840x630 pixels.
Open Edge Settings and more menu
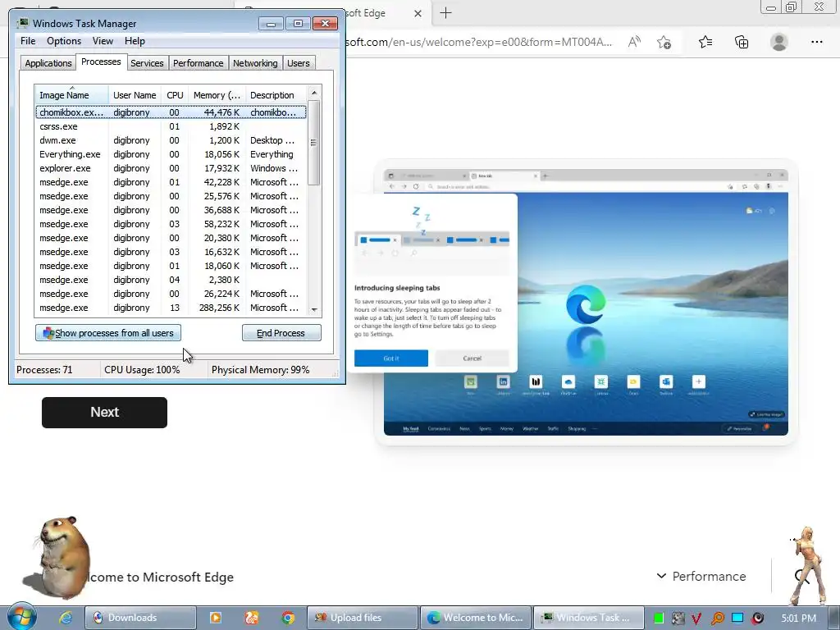pyautogui.click(x=816, y=42)
